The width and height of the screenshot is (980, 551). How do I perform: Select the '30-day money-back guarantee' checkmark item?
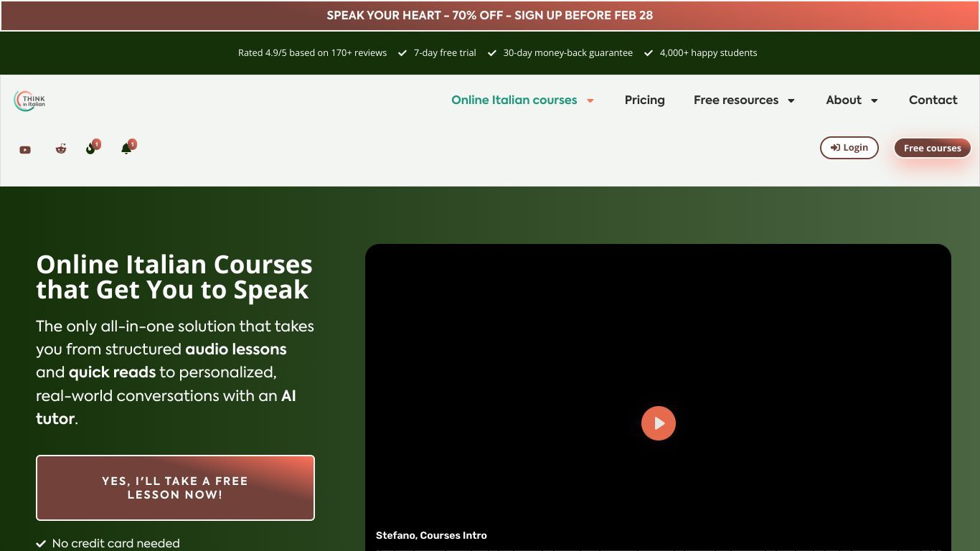[560, 52]
